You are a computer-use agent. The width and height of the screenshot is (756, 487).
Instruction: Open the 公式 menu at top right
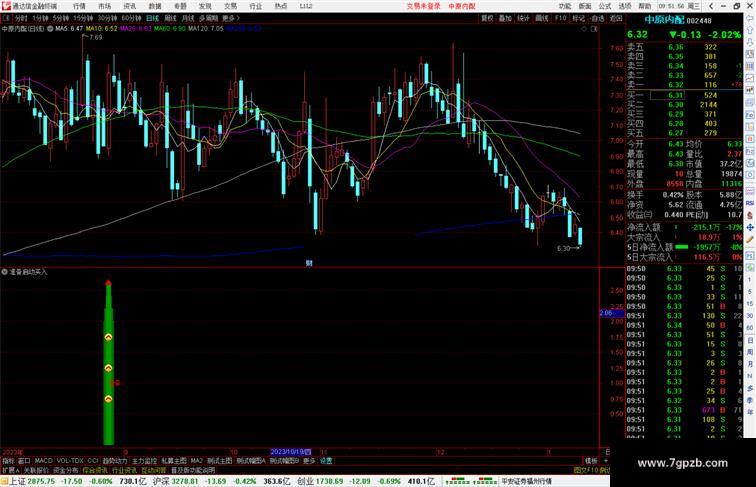click(605, 6)
